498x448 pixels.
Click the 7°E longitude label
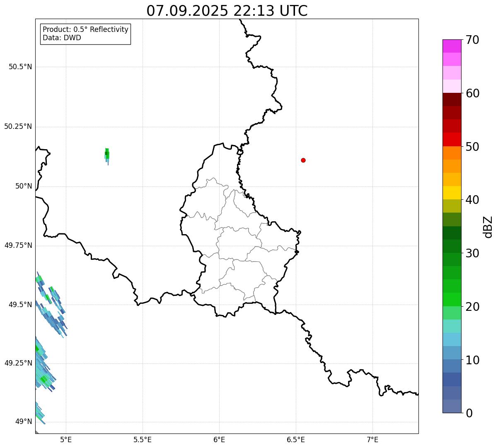372,439
